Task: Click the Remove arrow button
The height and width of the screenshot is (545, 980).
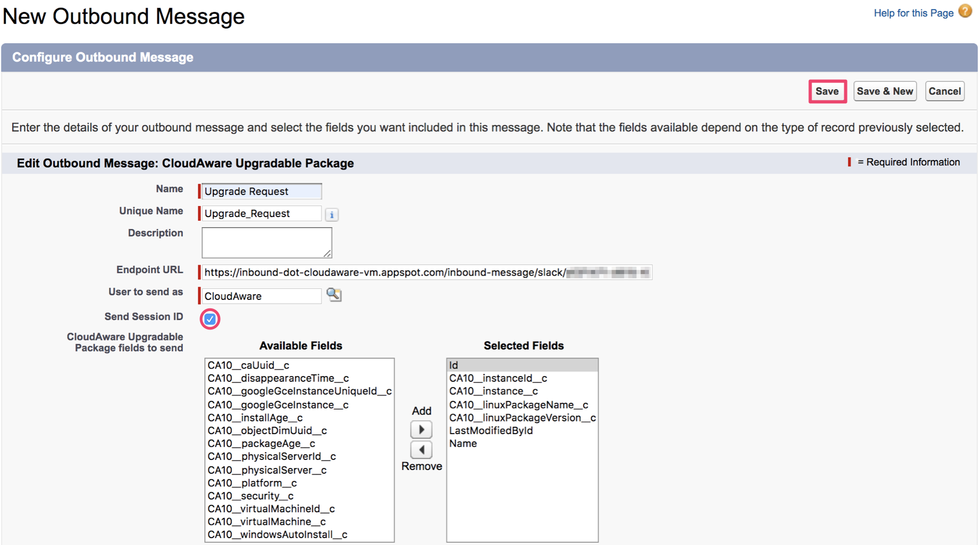Action: click(421, 450)
